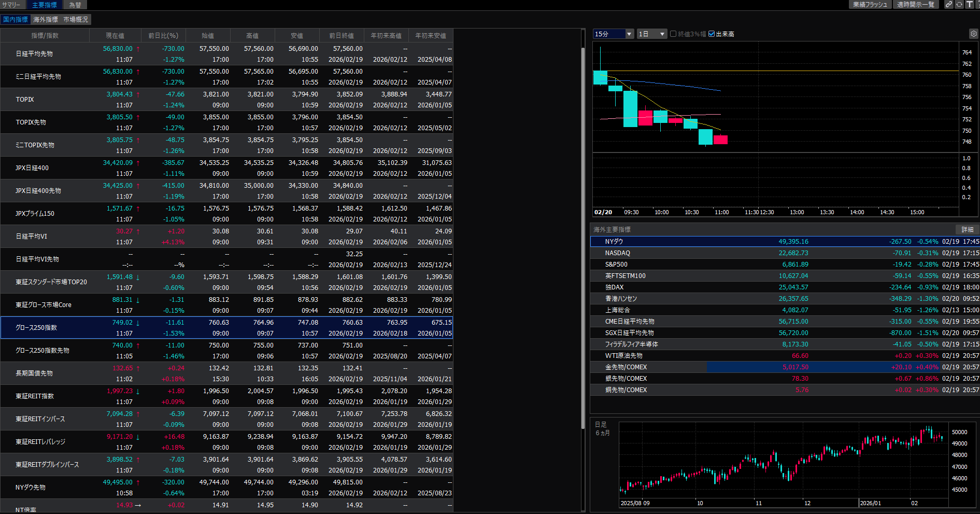
Task: Open chart settings gear icon
Action: 973,34
